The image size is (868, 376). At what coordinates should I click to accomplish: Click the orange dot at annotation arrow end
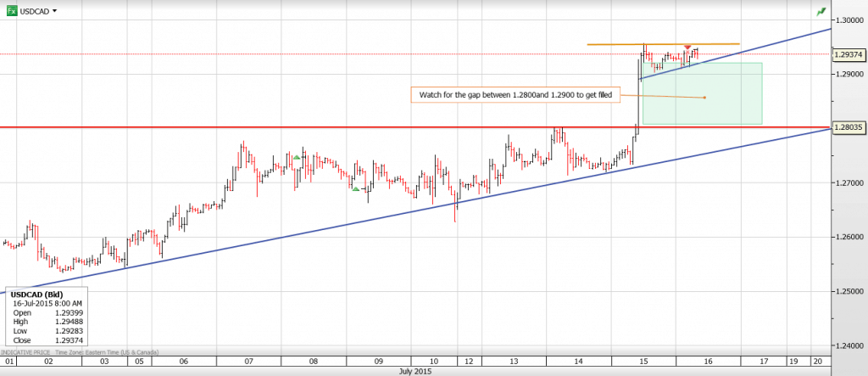(705, 98)
